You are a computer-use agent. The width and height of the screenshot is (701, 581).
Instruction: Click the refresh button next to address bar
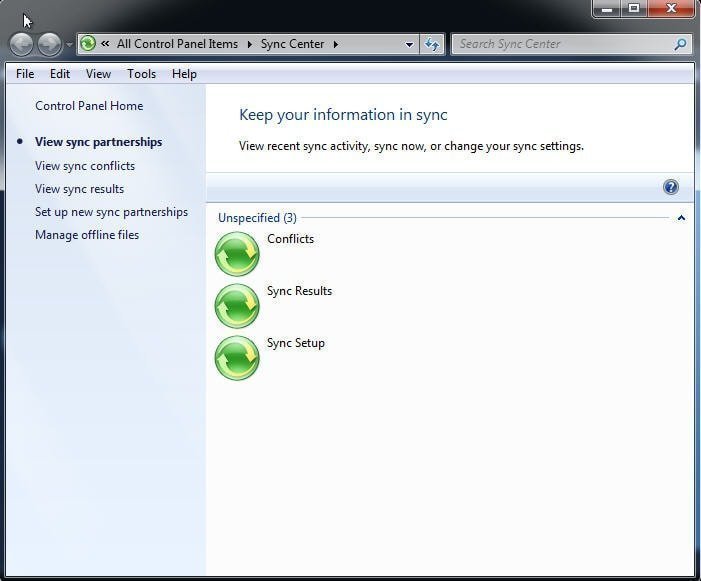point(432,44)
